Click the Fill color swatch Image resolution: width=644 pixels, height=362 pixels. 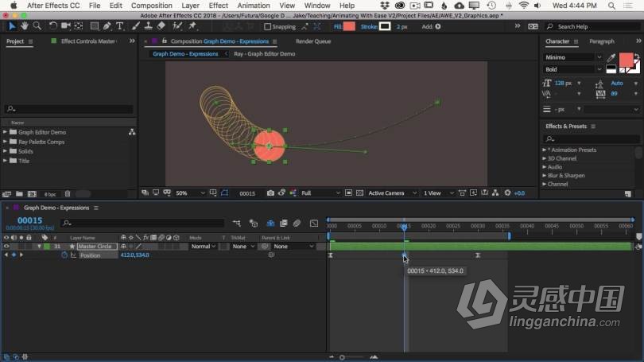pyautogui.click(x=349, y=26)
